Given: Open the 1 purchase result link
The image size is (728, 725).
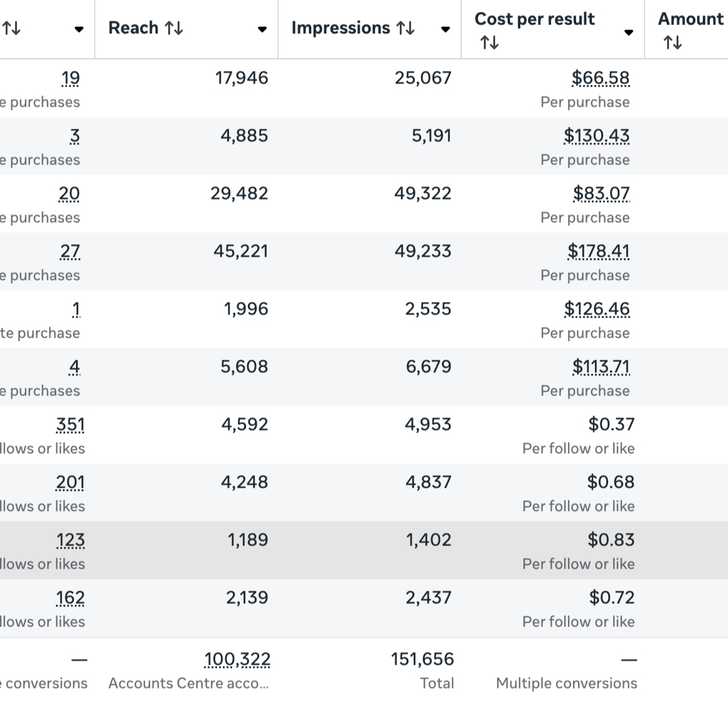Looking at the screenshot, I should pos(76,309).
